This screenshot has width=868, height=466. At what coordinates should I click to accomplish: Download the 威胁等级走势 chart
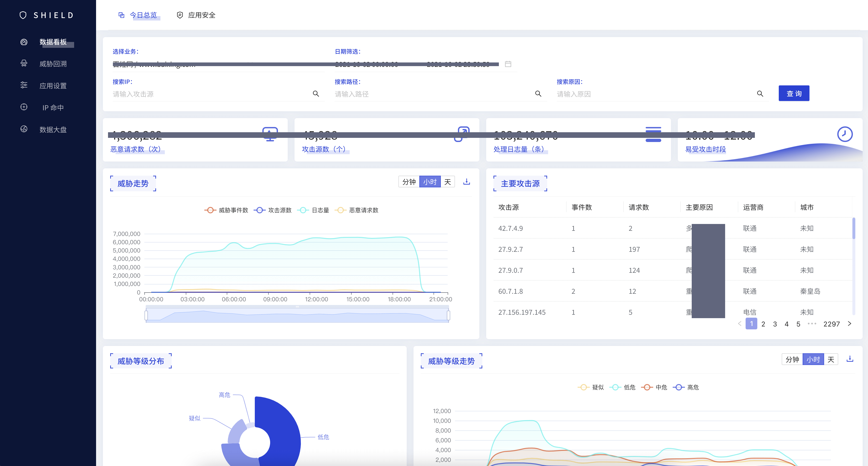pyautogui.click(x=850, y=359)
